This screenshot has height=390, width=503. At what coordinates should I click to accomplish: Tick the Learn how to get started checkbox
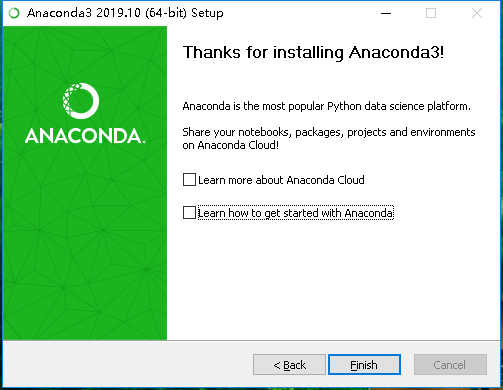[x=189, y=213]
